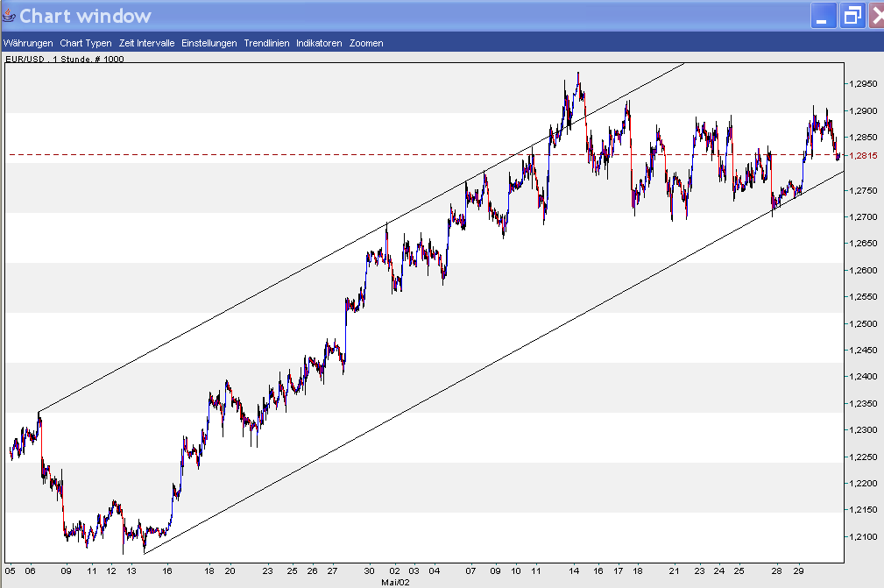Open the Indikatoren menu
The image size is (884, 588).
319,43
